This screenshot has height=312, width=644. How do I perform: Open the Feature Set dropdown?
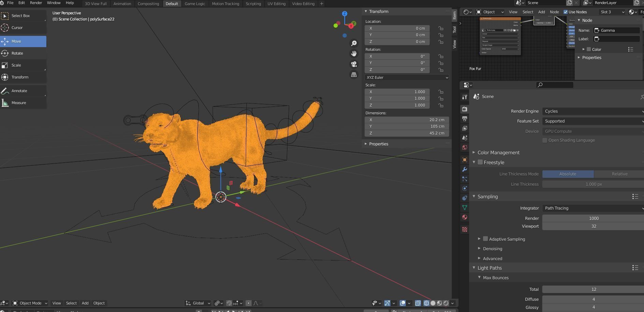click(x=593, y=121)
